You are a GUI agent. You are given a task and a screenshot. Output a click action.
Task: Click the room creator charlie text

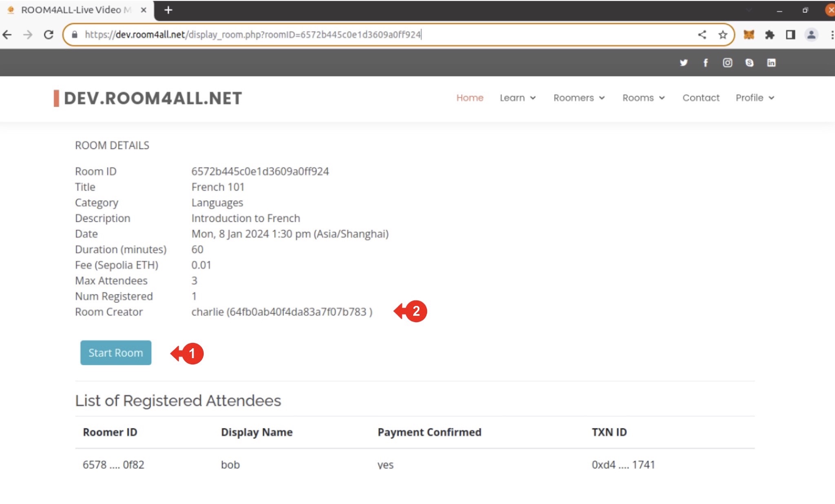[x=282, y=312]
